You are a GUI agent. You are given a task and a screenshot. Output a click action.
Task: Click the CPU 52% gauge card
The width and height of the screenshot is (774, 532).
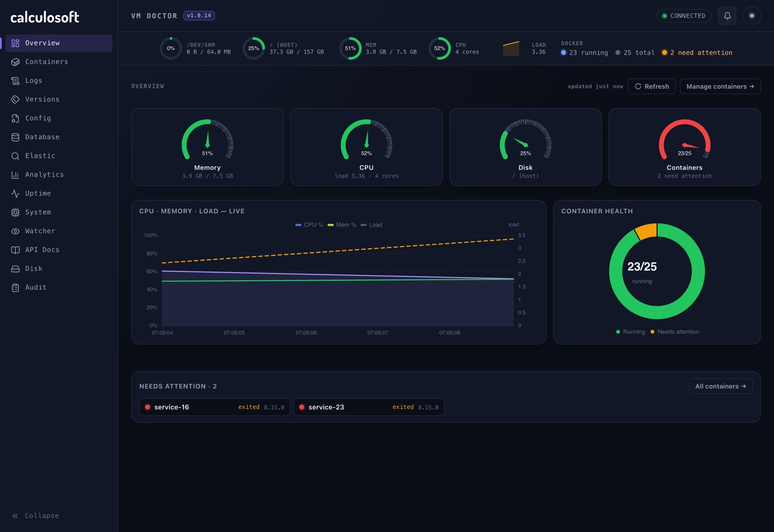[x=366, y=147]
